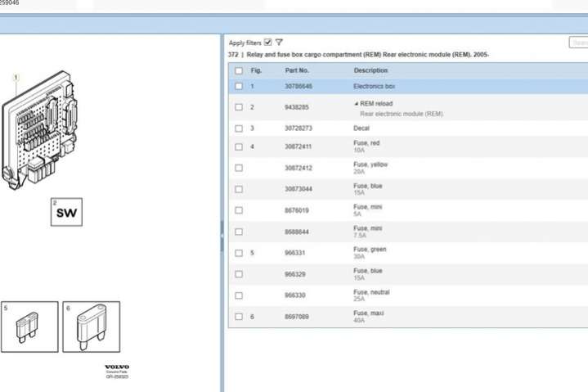Sort by Description column header
The width and height of the screenshot is (588, 392).
(x=370, y=71)
